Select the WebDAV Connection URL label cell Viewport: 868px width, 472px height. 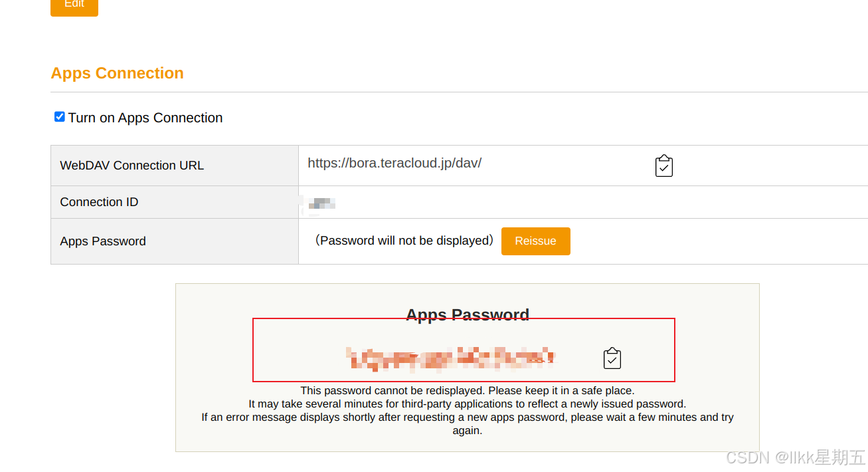coord(131,166)
